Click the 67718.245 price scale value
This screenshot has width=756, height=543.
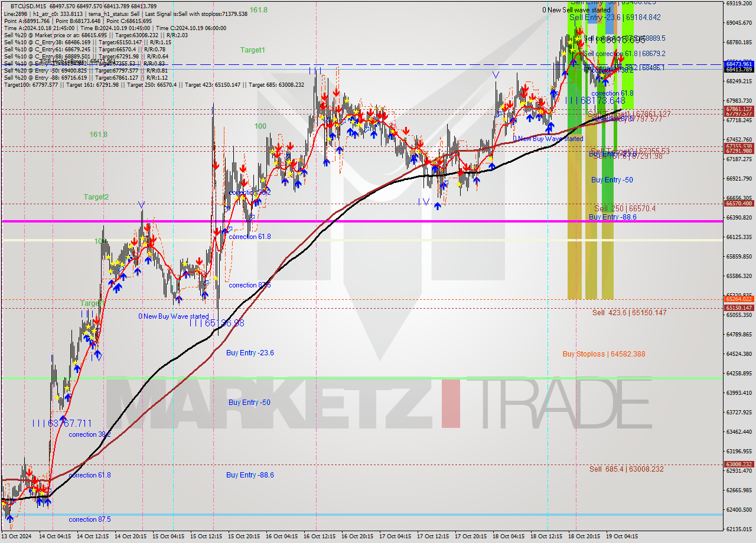[x=739, y=120]
